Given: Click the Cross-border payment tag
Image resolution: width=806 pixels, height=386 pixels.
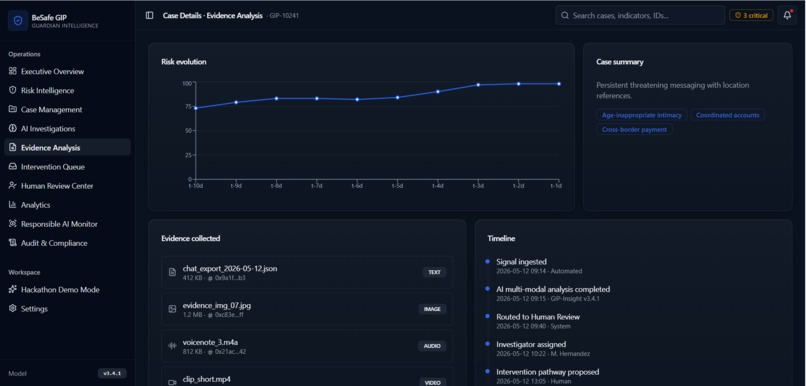Looking at the screenshot, I should point(634,130).
